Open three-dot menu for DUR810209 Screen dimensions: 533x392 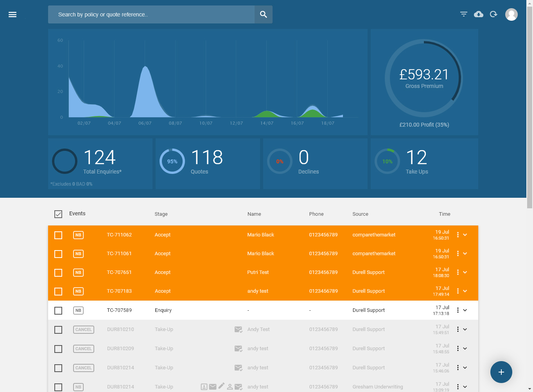[x=458, y=349]
